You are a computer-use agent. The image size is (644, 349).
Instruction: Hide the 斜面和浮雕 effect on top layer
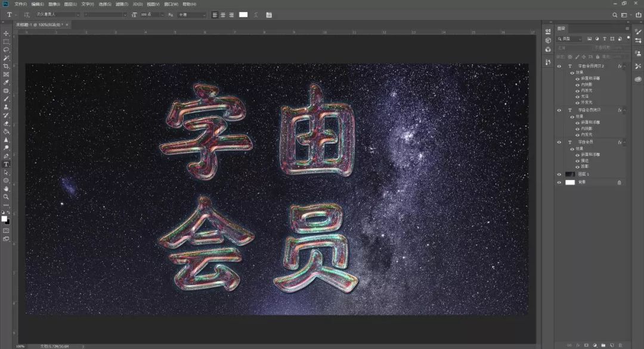(577, 78)
